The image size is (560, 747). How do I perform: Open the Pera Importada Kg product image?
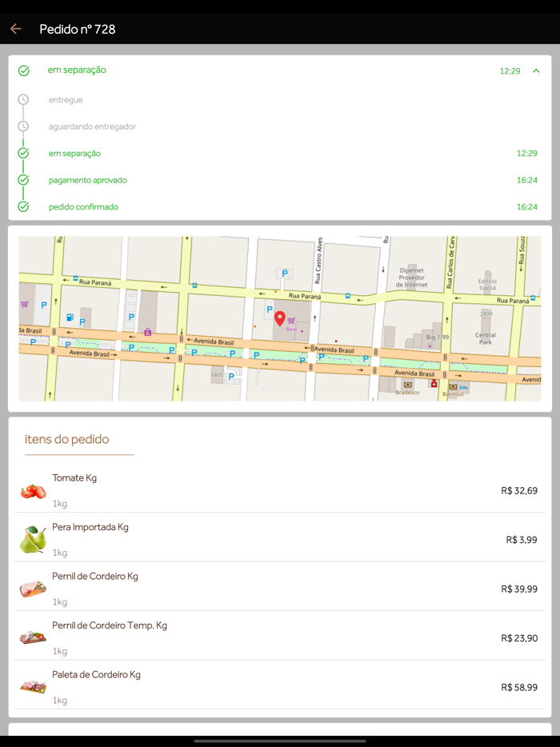coord(33,540)
